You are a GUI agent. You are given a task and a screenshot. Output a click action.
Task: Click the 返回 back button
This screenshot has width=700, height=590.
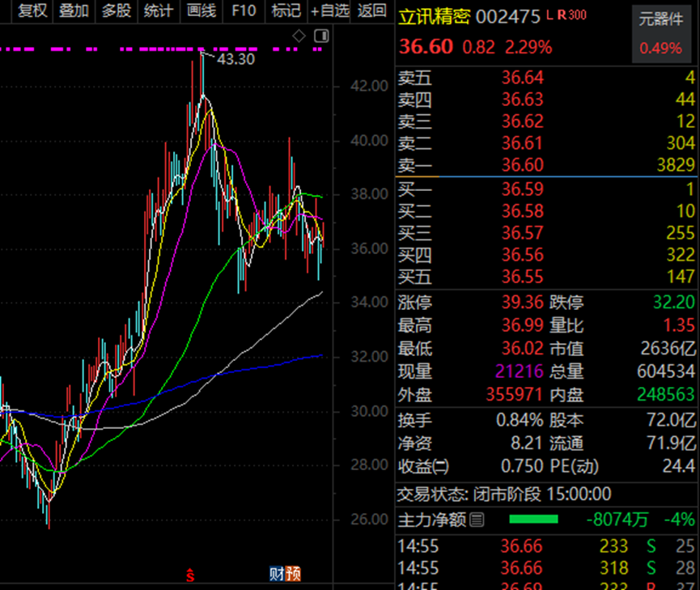point(371,11)
